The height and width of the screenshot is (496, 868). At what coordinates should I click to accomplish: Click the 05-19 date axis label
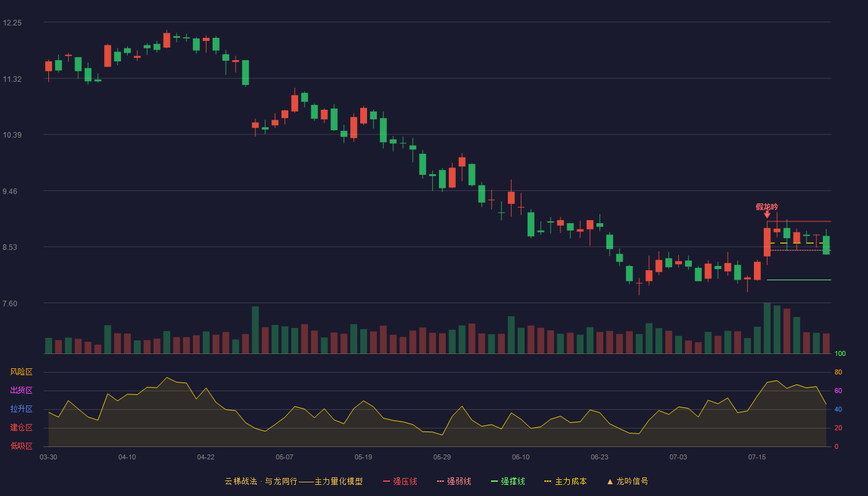(363, 457)
